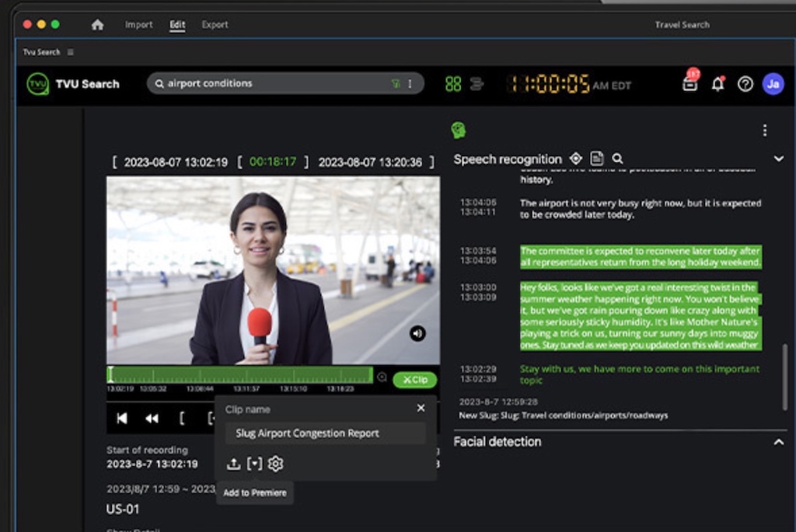Click Add to Premiere bracket icon

pyautogui.click(x=254, y=464)
